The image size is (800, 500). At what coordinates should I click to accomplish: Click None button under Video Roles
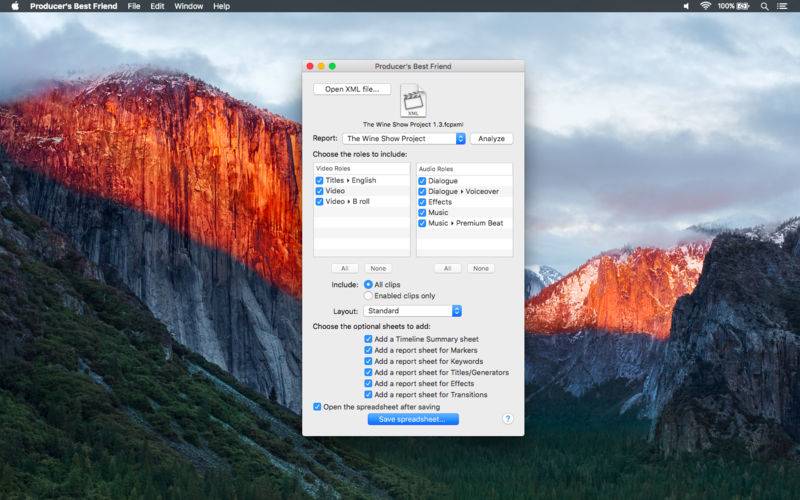(x=378, y=268)
